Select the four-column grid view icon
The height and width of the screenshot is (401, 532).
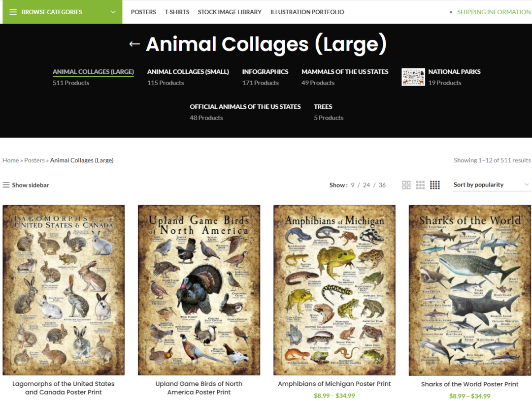click(434, 185)
